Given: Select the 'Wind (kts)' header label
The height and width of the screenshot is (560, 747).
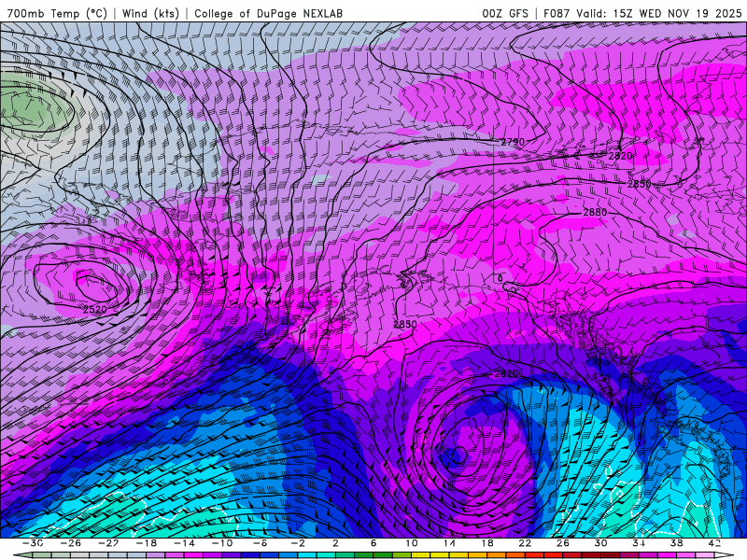Looking at the screenshot, I should click(x=150, y=13).
